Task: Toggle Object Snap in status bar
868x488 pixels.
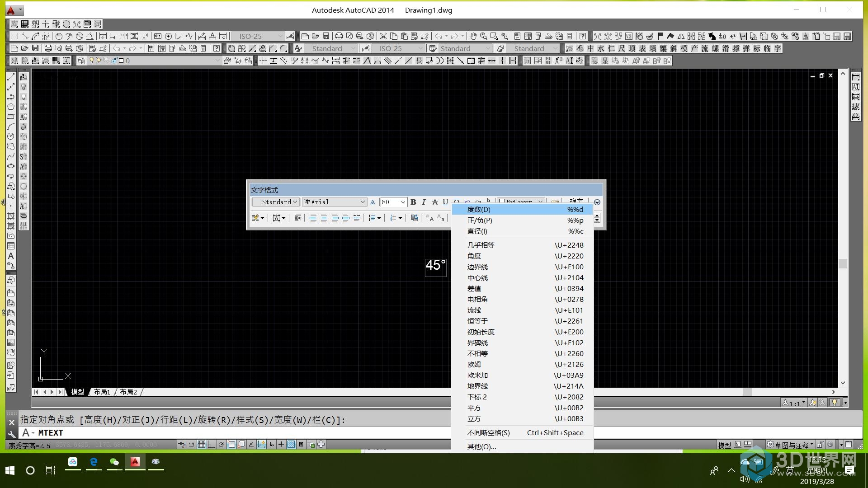Action: (x=231, y=444)
